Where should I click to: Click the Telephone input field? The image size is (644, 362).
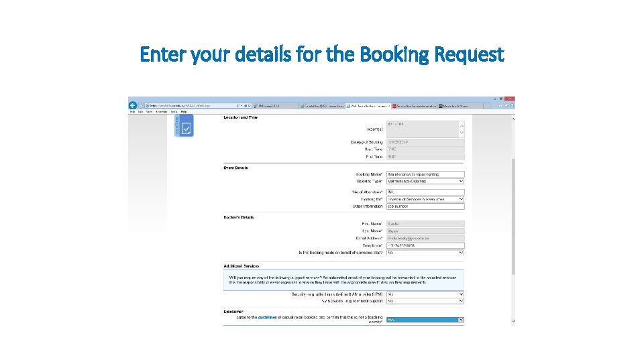[x=425, y=245]
